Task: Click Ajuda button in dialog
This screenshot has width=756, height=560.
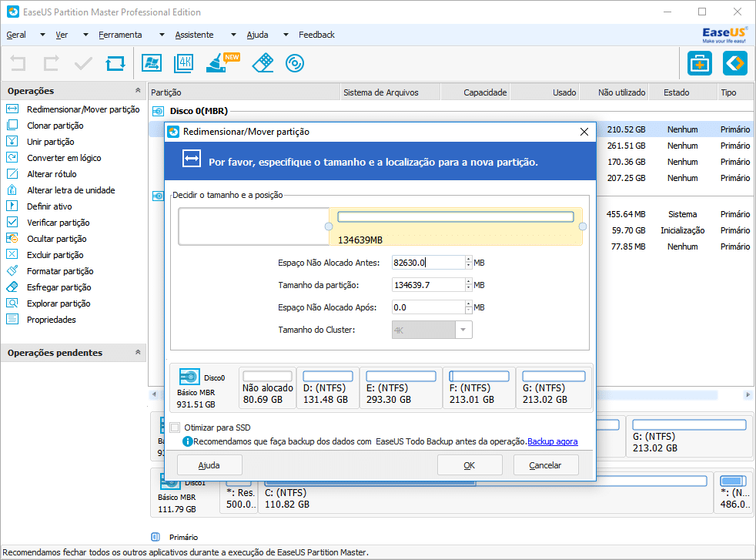Action: [209, 465]
